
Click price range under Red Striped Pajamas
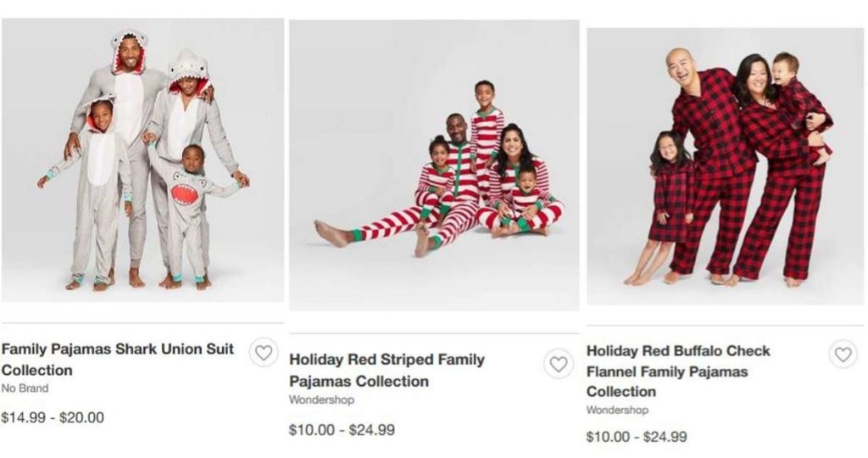click(342, 430)
